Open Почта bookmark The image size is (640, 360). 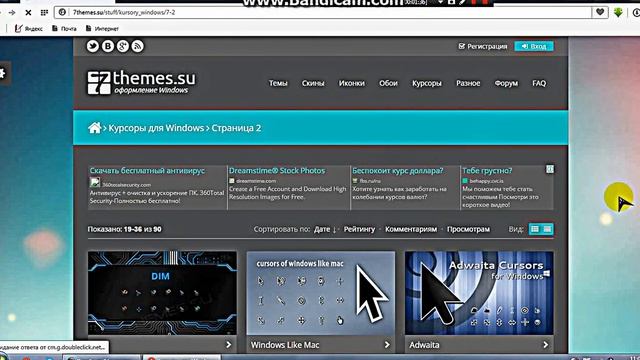pyautogui.click(x=64, y=29)
